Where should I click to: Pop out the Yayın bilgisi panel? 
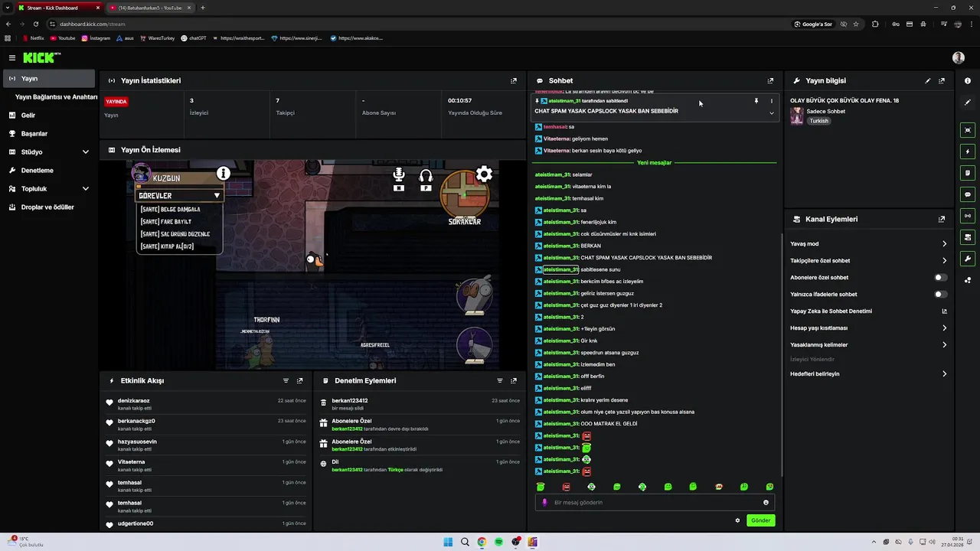click(x=942, y=80)
